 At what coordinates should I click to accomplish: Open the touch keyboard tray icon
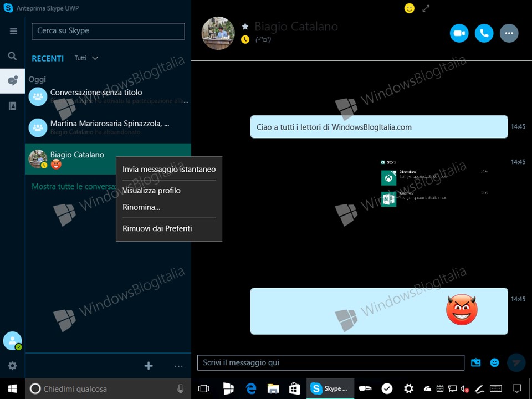(496, 389)
